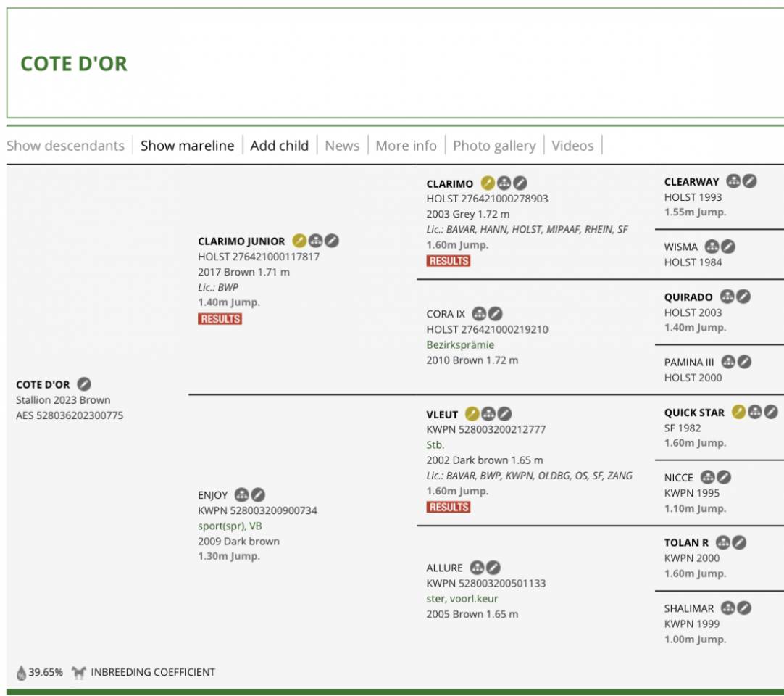Select Show descendants in the menu
Image resolution: width=784 pixels, height=696 pixels.
coord(65,146)
